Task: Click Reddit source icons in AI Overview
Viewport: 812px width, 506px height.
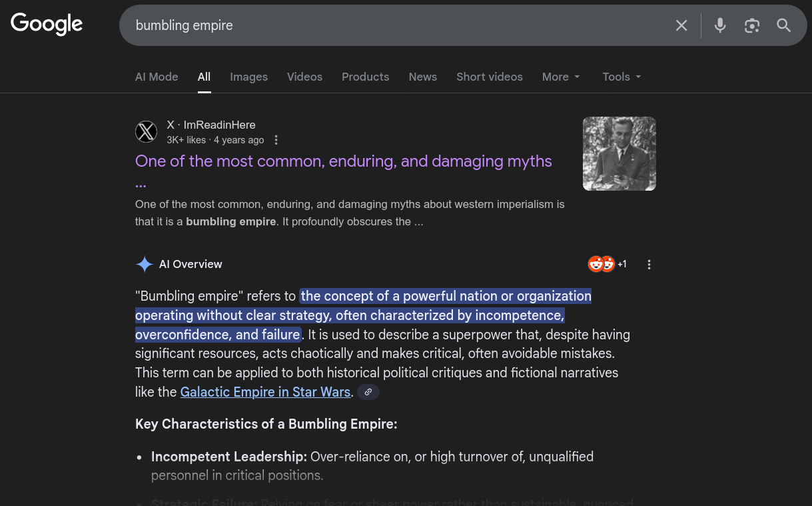Action: pos(602,264)
